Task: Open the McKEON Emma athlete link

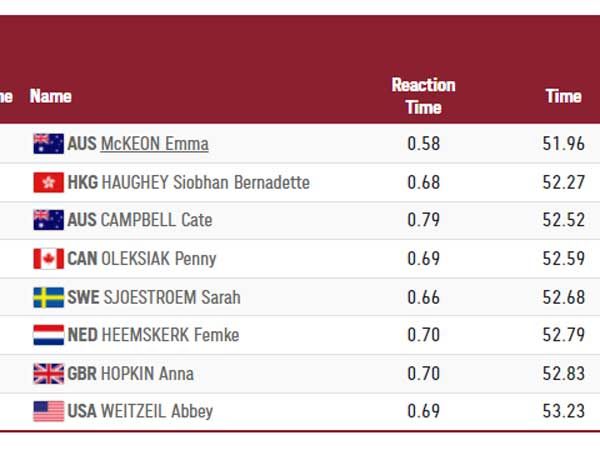Action: point(154,144)
